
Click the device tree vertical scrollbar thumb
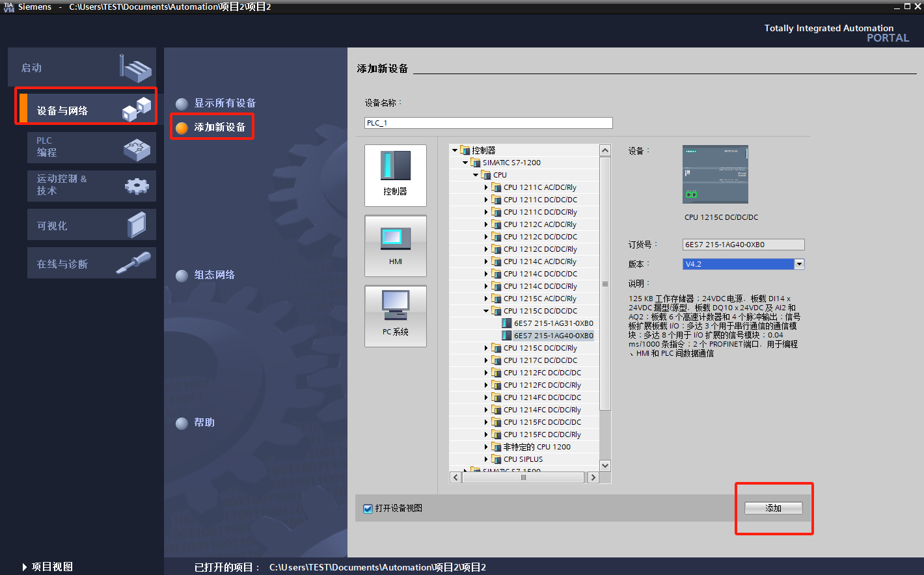[605, 284]
